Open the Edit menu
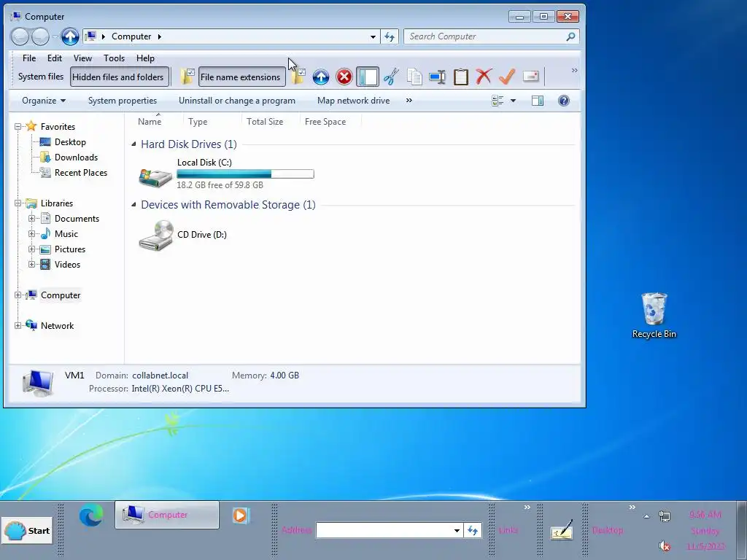The height and width of the screenshot is (560, 747). pyautogui.click(x=54, y=58)
